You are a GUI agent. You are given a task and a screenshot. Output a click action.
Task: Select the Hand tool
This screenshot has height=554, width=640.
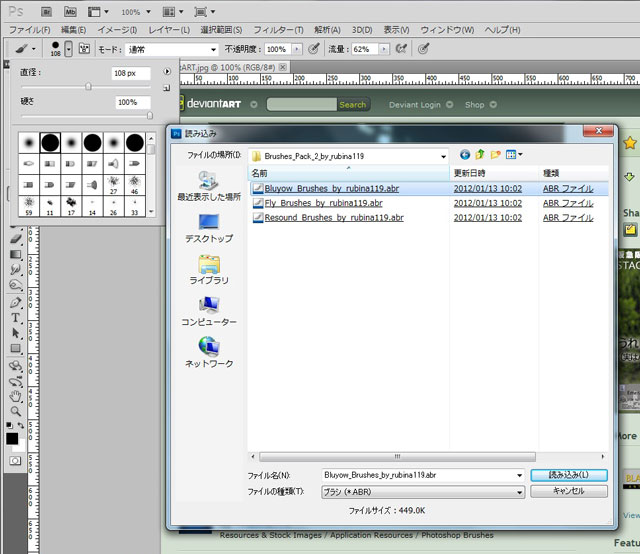point(16,396)
